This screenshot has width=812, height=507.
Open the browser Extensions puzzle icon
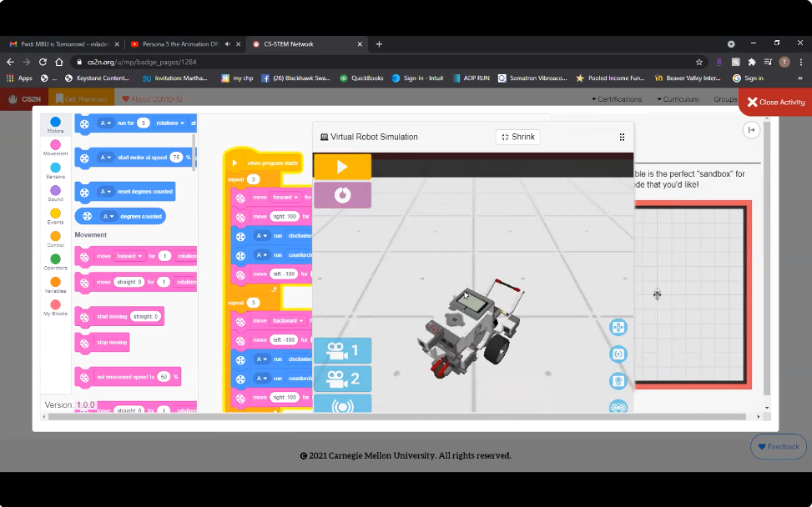pyautogui.click(x=752, y=62)
